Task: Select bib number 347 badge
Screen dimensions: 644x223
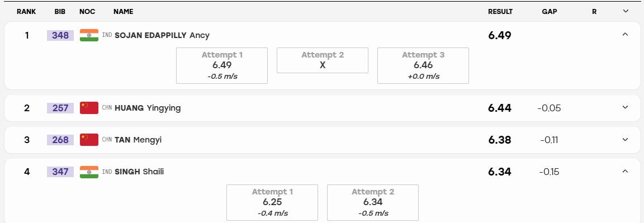Action: click(60, 172)
